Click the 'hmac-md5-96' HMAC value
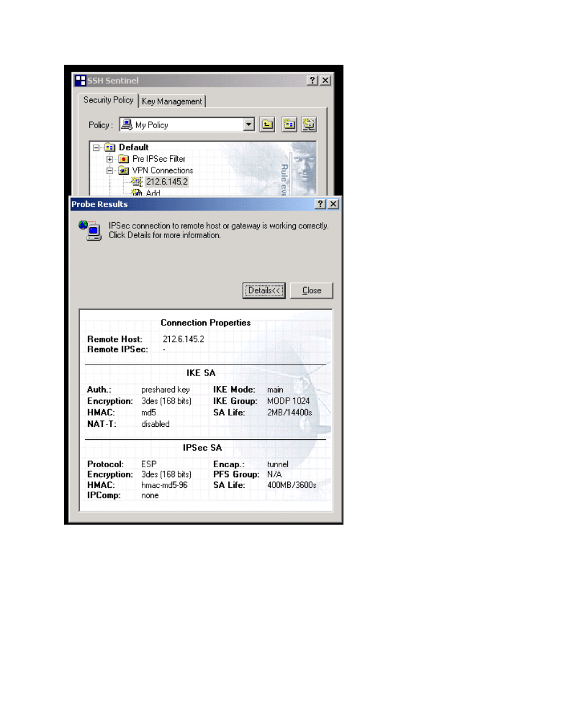This screenshot has height=728, width=583. coord(164,485)
